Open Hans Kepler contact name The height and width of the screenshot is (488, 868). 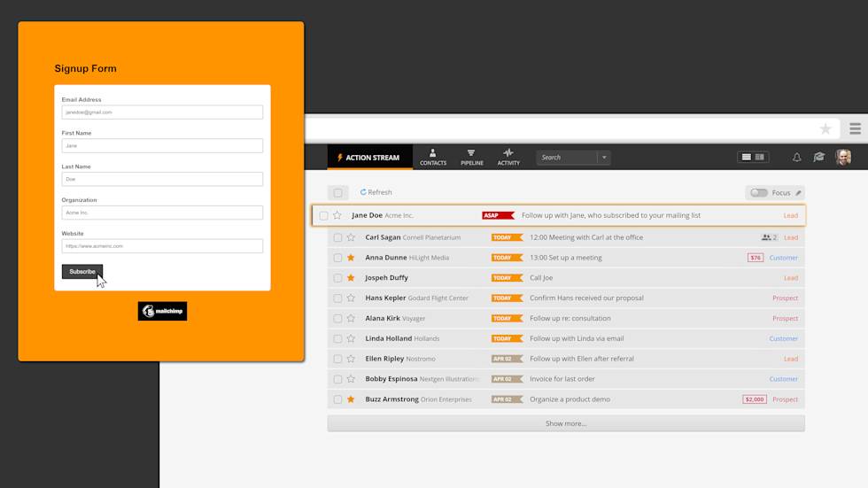click(385, 298)
